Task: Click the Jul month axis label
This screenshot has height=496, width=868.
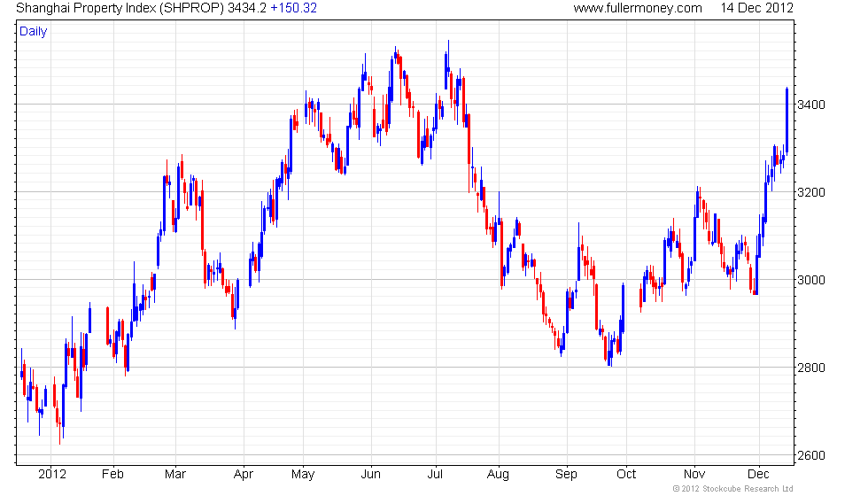Action: tap(435, 475)
